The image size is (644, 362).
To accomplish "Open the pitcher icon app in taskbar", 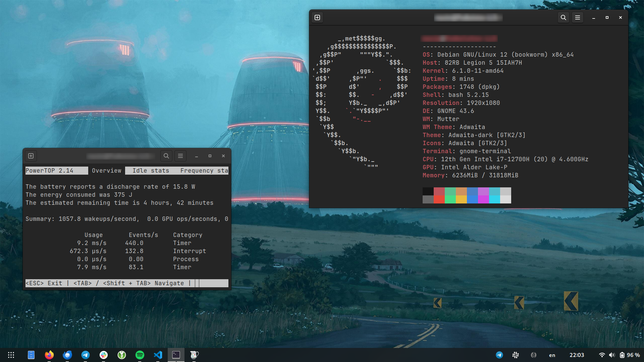I will (x=194, y=355).
